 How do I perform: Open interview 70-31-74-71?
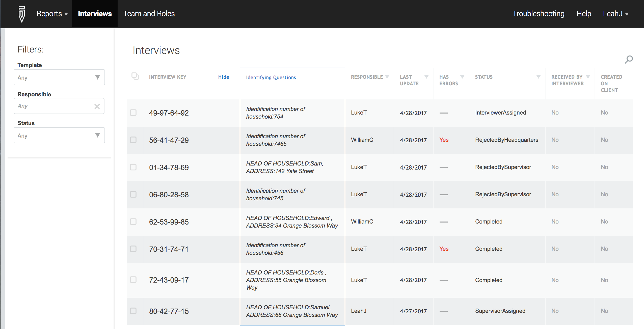coord(169,249)
